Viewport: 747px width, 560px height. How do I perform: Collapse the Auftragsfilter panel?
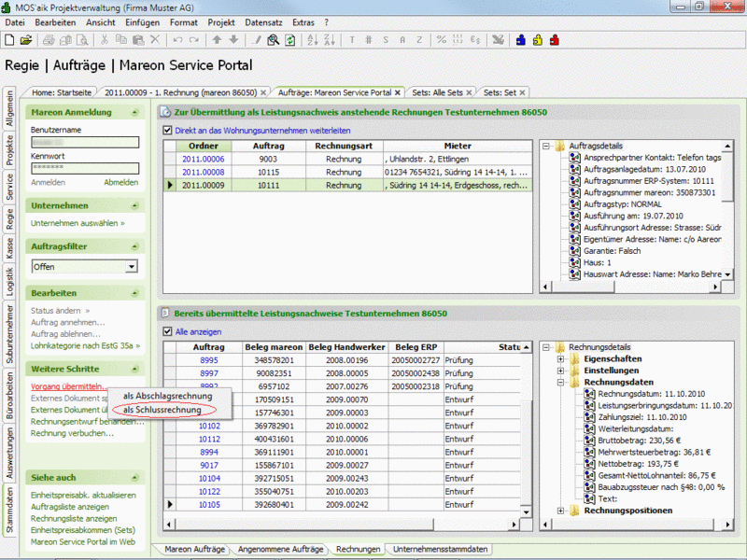[134, 246]
